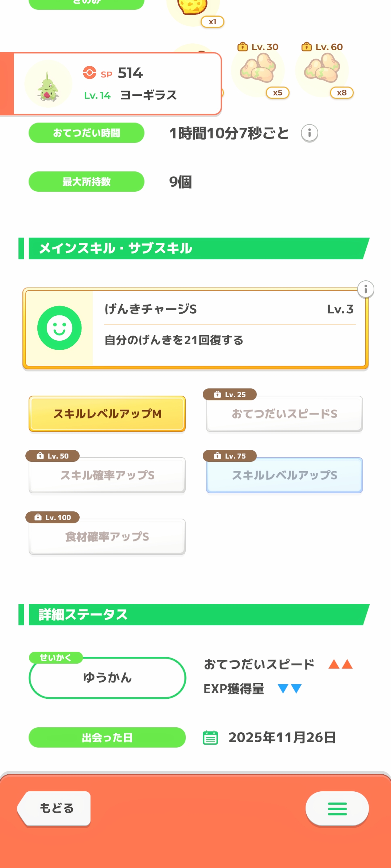Tap the green smiley げんきチャージS icon
The image size is (391, 868).
[x=59, y=328]
